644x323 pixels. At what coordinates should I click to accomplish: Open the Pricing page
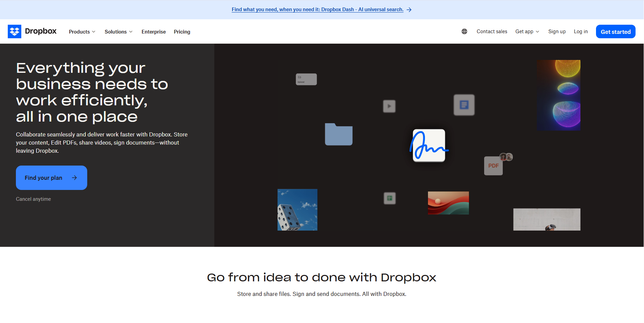182,31
